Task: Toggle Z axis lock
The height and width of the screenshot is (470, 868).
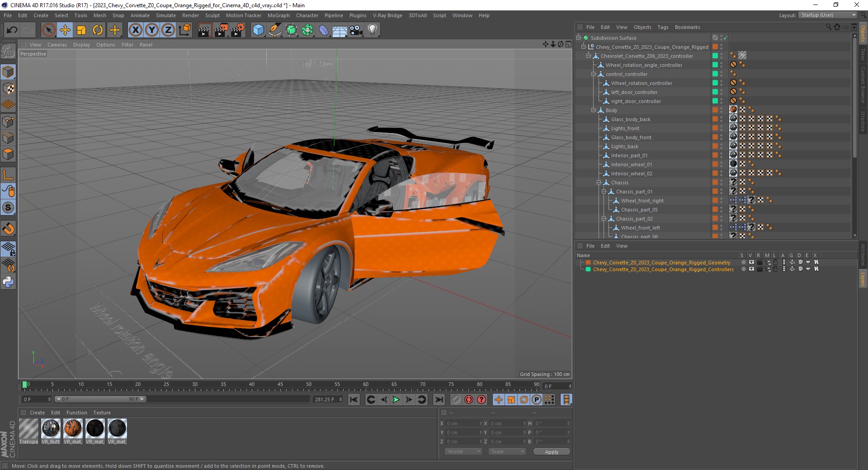Action: coord(168,30)
